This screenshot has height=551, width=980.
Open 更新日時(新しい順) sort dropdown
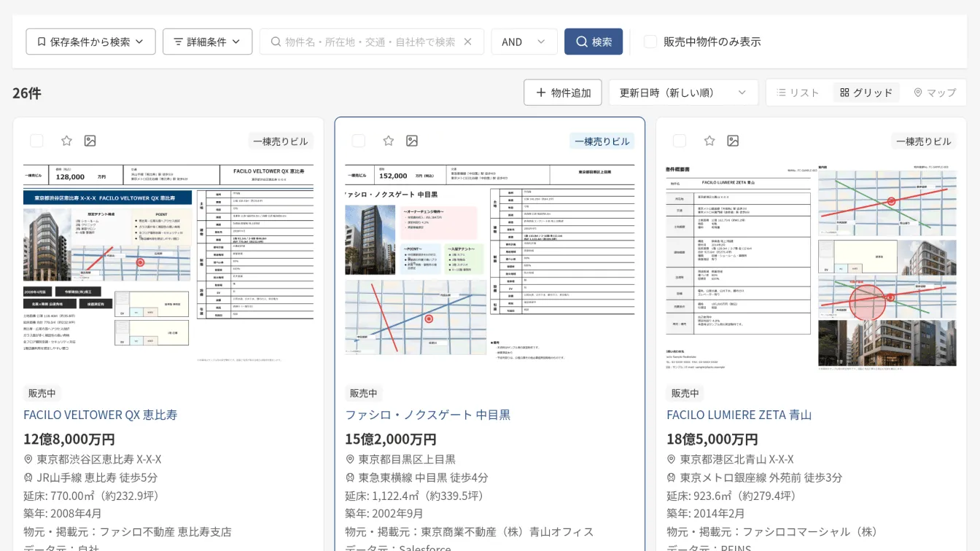pos(683,93)
